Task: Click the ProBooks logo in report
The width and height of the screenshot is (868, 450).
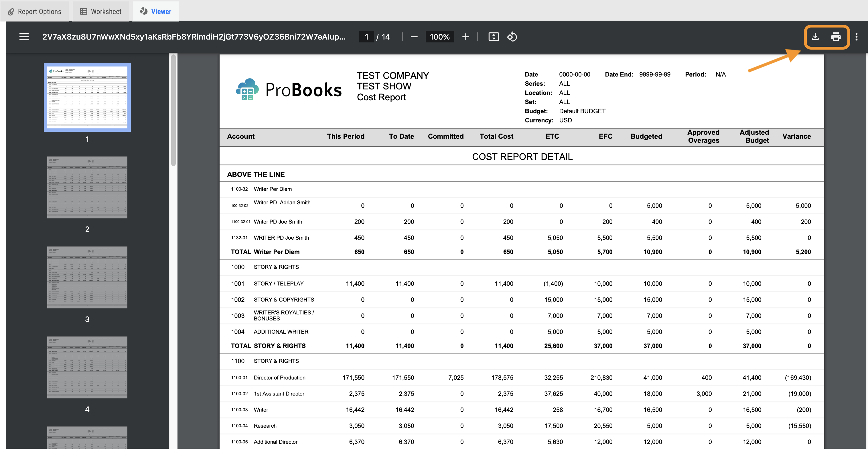Action: (289, 90)
